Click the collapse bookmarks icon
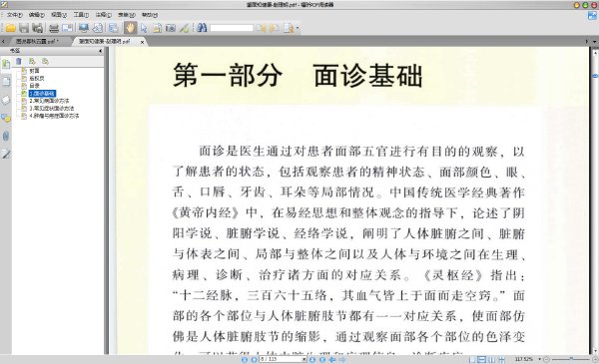 46,61
